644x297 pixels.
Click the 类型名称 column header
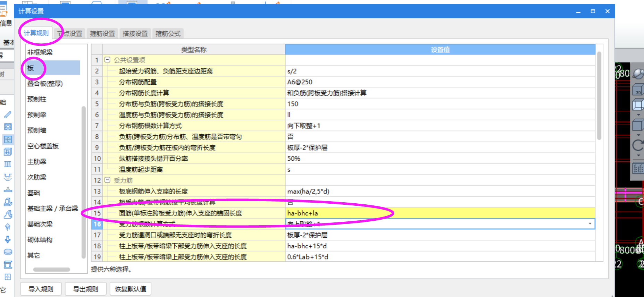point(194,50)
